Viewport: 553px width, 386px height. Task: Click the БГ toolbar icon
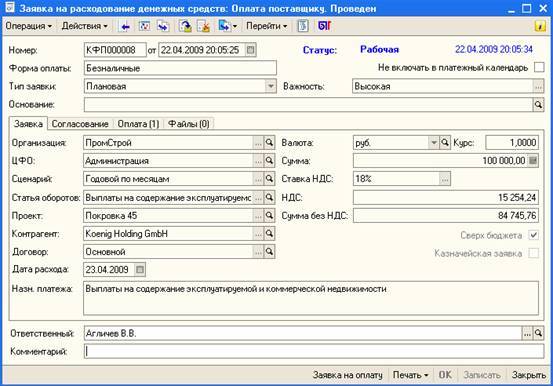pyautogui.click(x=324, y=26)
